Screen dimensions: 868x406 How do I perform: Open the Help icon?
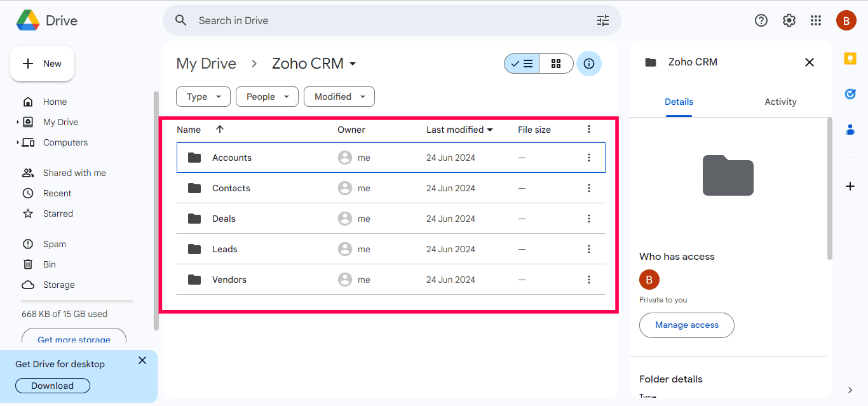[761, 20]
